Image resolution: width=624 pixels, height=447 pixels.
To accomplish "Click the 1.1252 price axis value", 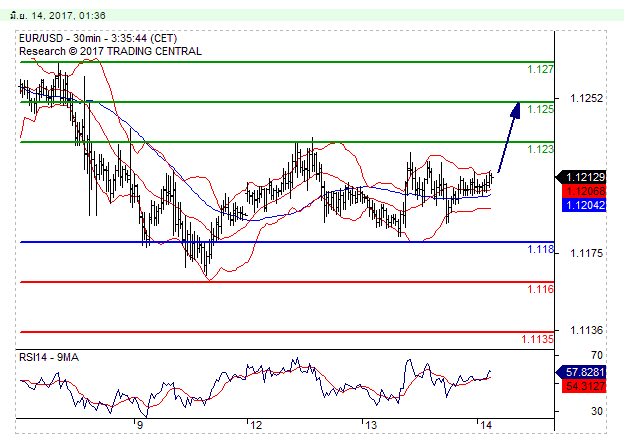I will (586, 98).
